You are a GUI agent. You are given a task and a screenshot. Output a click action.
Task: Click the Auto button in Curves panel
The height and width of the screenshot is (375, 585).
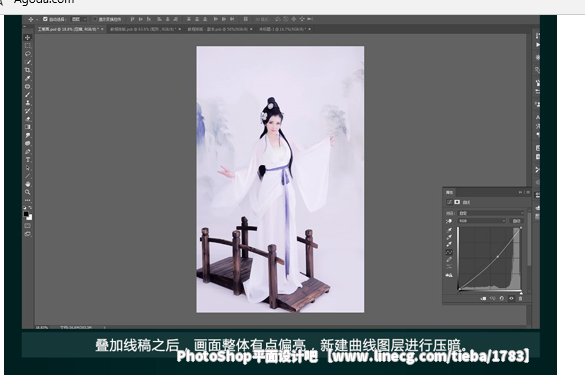516,221
